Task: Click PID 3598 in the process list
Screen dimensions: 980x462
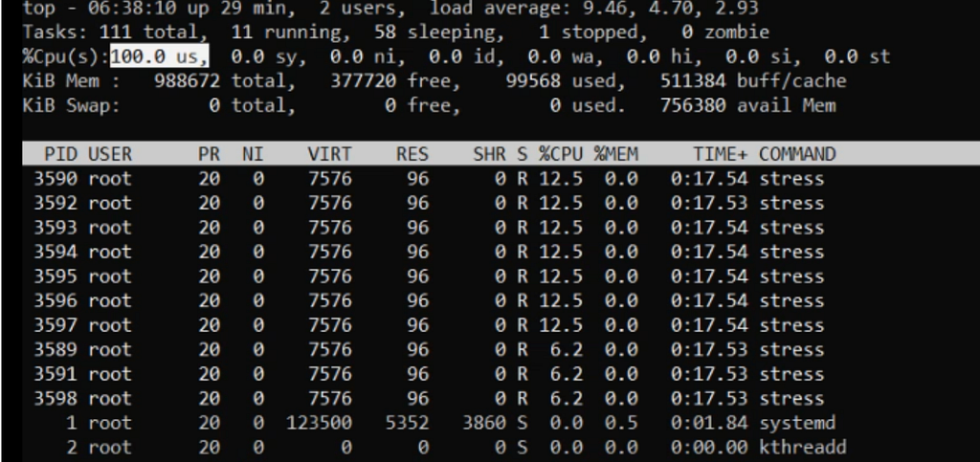Action: coord(56,398)
